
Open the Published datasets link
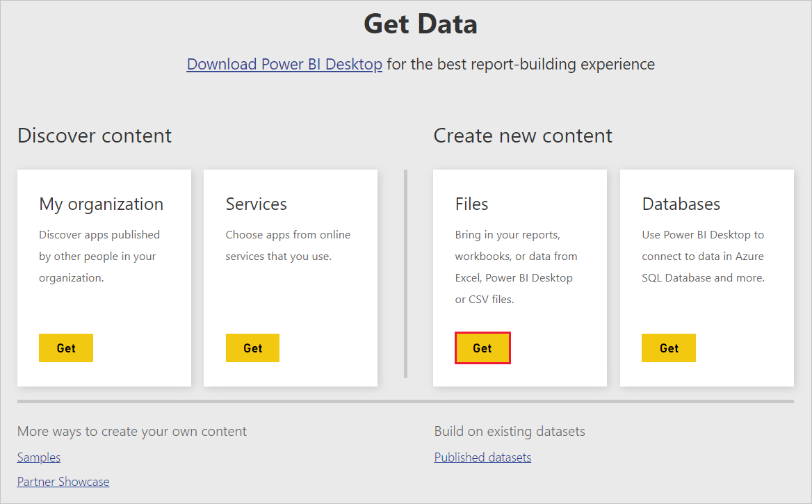click(x=482, y=457)
